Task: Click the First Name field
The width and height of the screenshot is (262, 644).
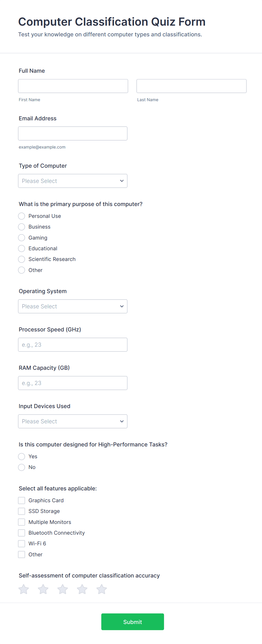Action: coord(73,86)
